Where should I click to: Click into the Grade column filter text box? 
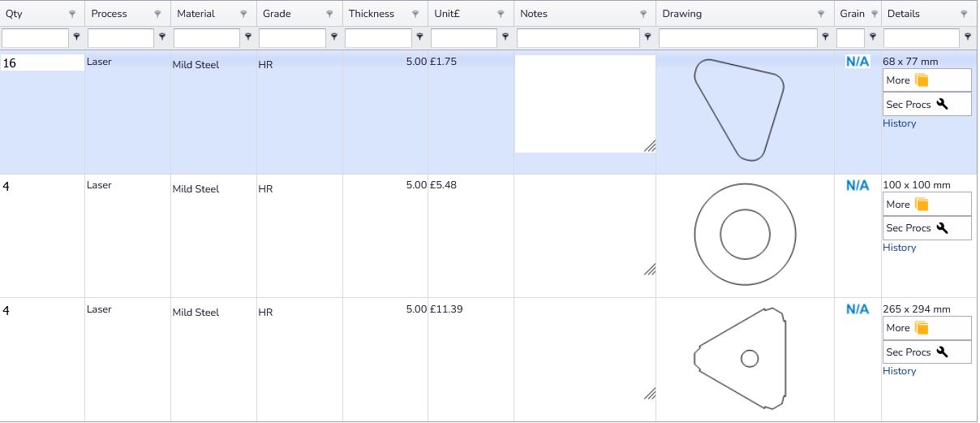click(x=292, y=37)
